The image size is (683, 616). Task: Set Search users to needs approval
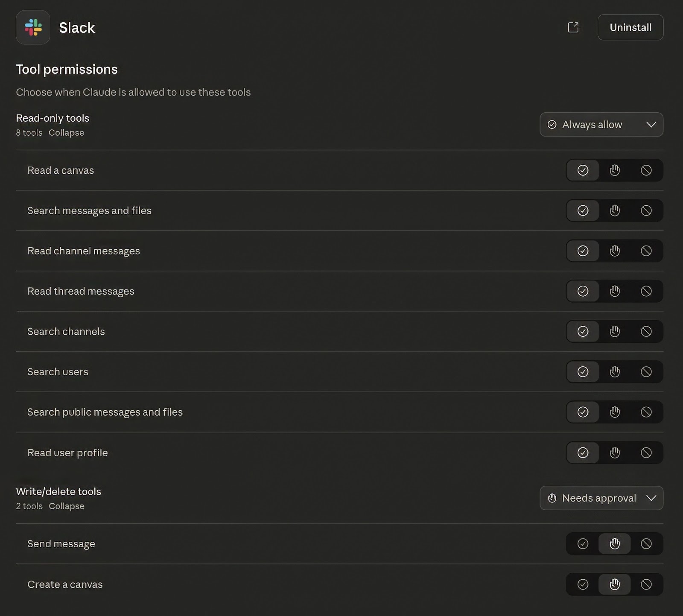(615, 372)
